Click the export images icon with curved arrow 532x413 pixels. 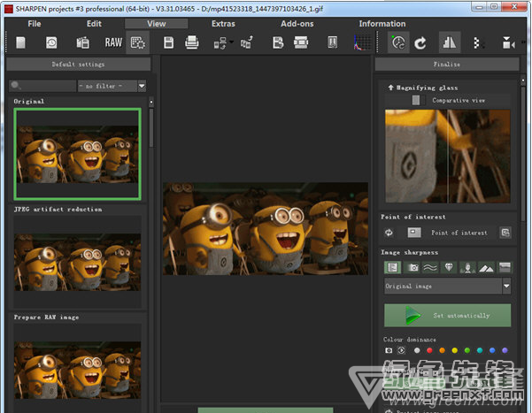247,42
